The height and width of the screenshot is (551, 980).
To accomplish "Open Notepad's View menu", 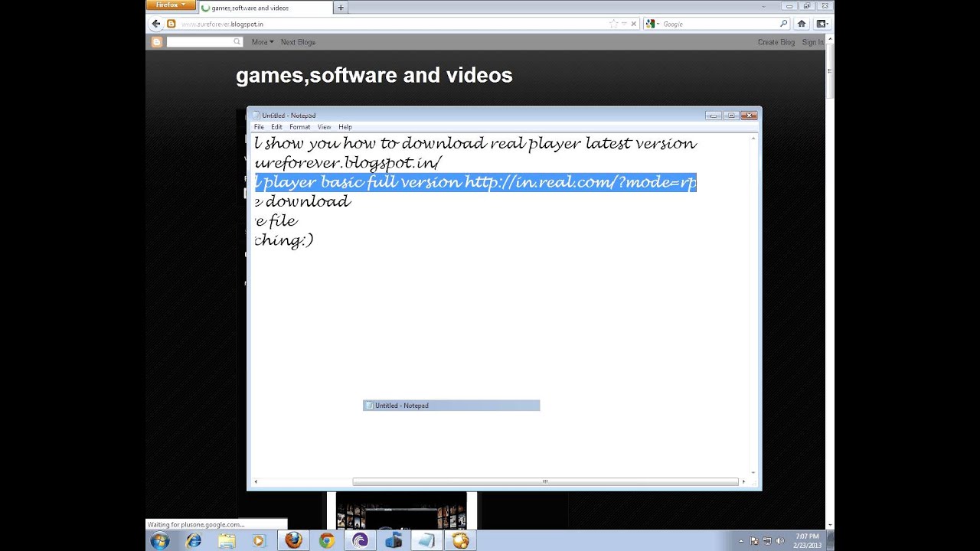I will click(x=324, y=127).
